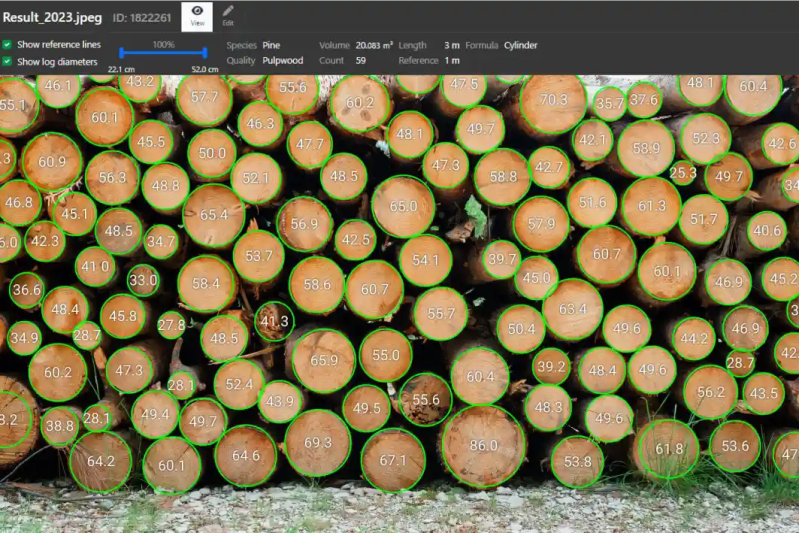
Task: Select the log labeled 55.7
Action: point(441,314)
